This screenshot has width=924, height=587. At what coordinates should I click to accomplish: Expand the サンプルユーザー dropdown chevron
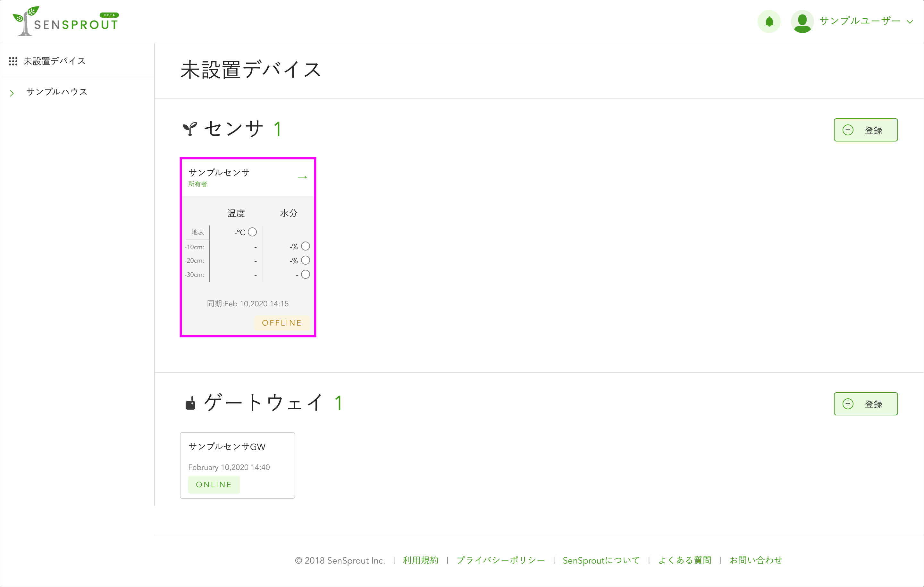pyautogui.click(x=910, y=22)
